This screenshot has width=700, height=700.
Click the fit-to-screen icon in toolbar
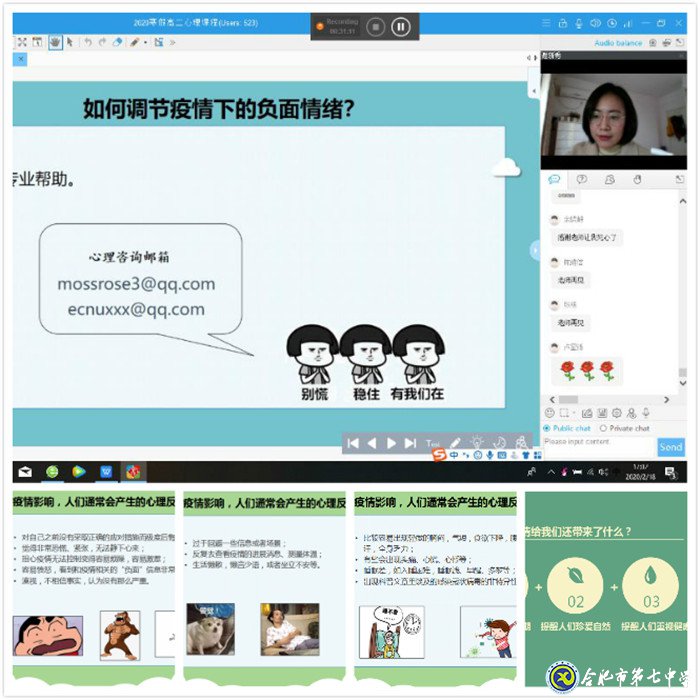[x=21, y=42]
